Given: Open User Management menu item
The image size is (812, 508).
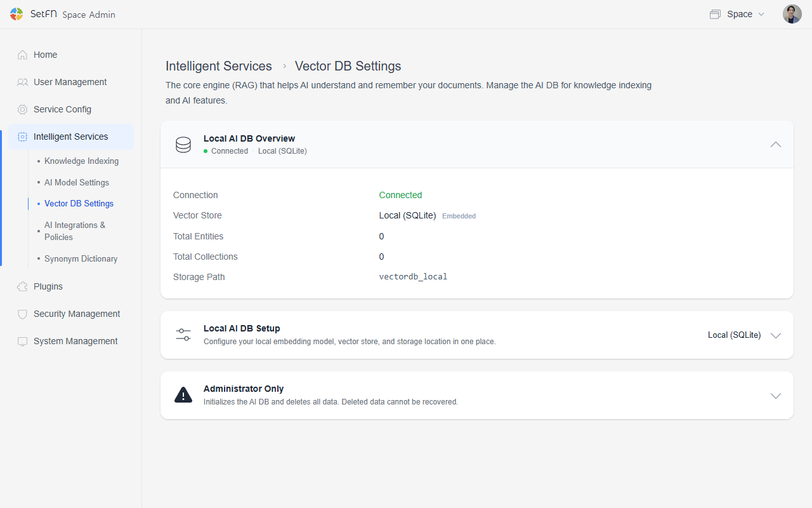Looking at the screenshot, I should [x=71, y=82].
